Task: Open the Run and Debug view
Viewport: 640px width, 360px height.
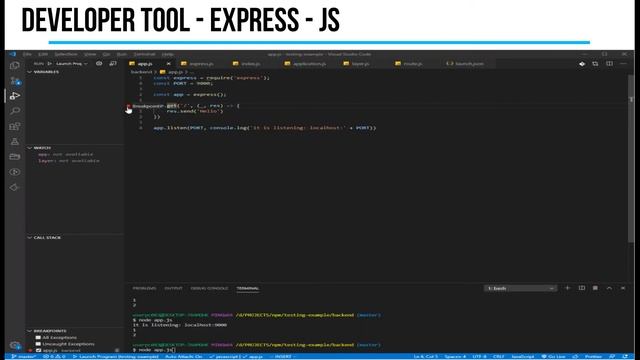Action: 15,96
